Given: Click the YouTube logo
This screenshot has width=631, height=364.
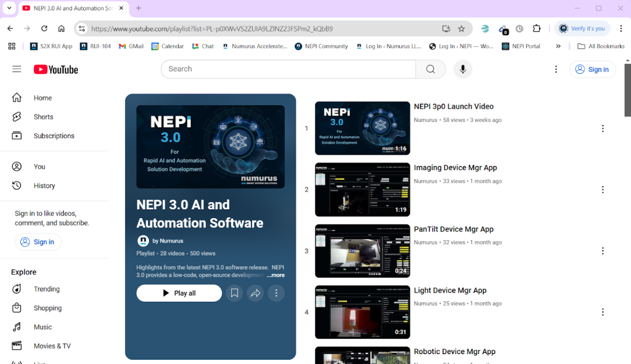Looking at the screenshot, I should [x=56, y=70].
